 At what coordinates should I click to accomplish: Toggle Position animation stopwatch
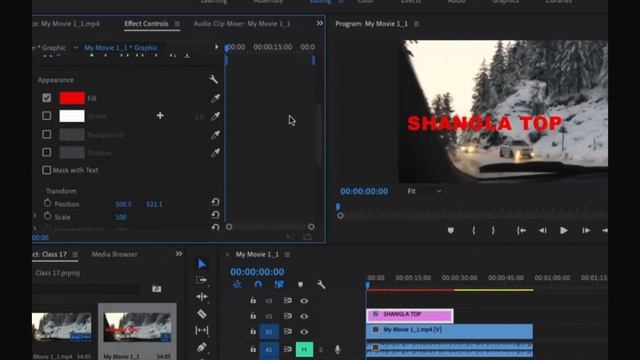(x=47, y=203)
